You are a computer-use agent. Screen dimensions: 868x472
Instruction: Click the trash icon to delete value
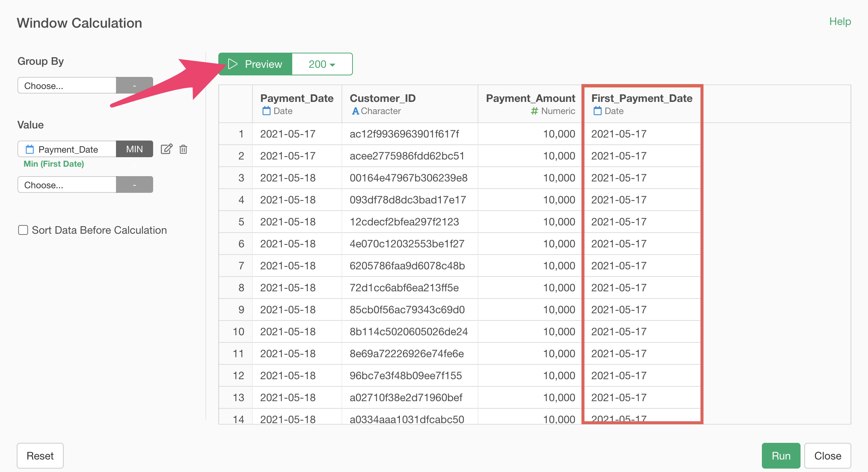pyautogui.click(x=183, y=149)
